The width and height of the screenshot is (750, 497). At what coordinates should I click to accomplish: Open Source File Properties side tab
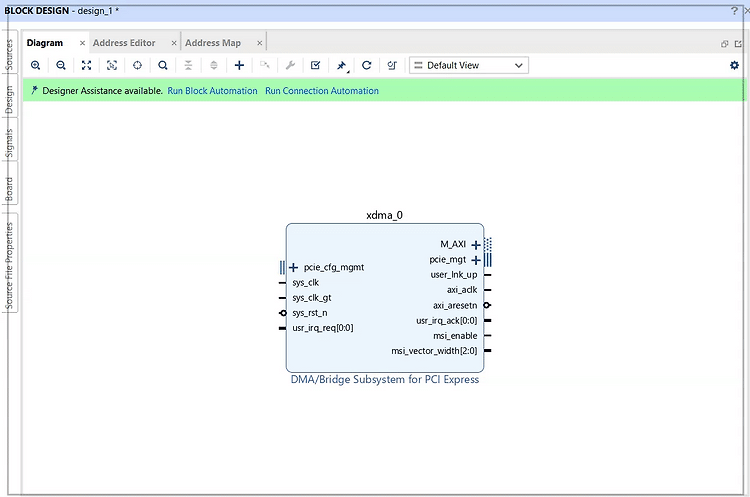click(x=9, y=265)
